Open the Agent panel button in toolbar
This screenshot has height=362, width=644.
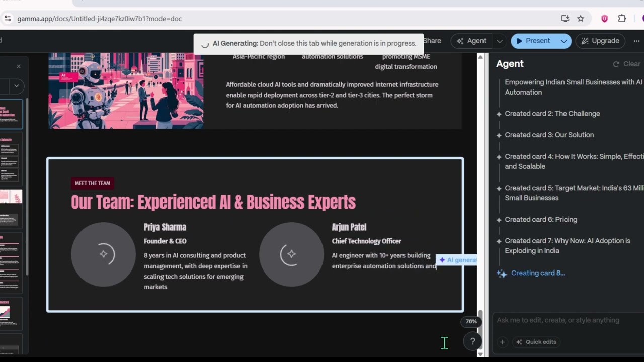click(471, 41)
